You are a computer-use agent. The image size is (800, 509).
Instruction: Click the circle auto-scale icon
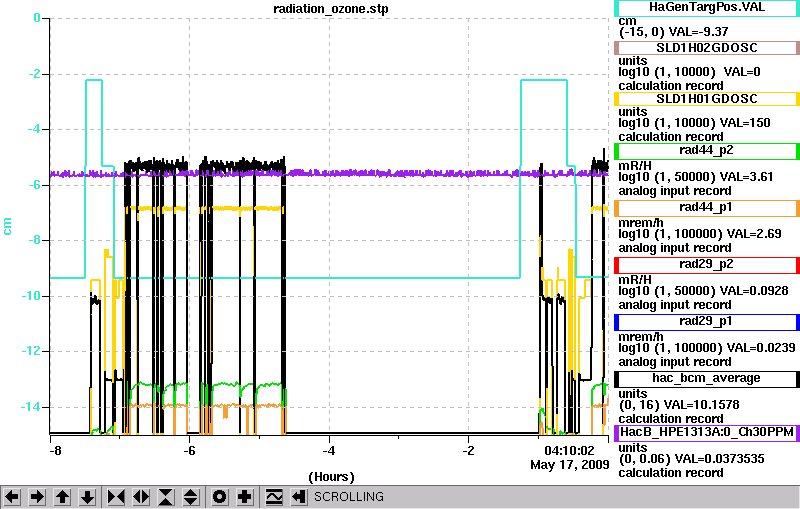click(219, 497)
